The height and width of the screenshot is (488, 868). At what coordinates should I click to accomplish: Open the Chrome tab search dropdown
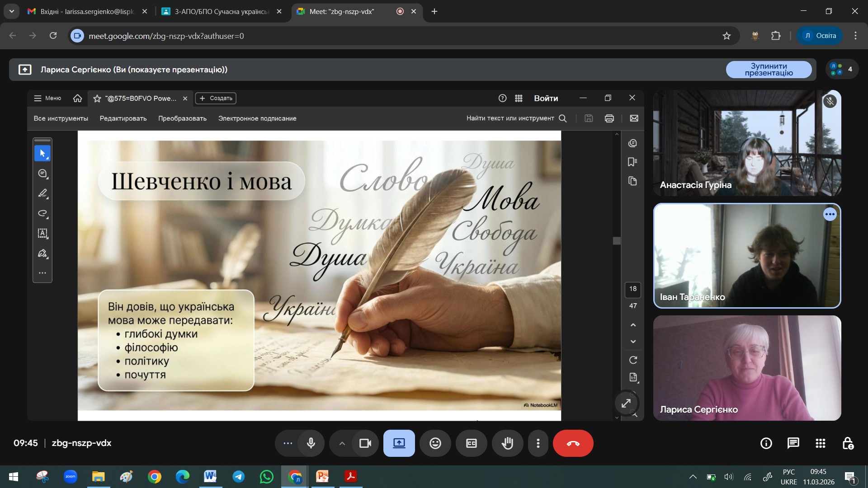pyautogui.click(x=11, y=11)
